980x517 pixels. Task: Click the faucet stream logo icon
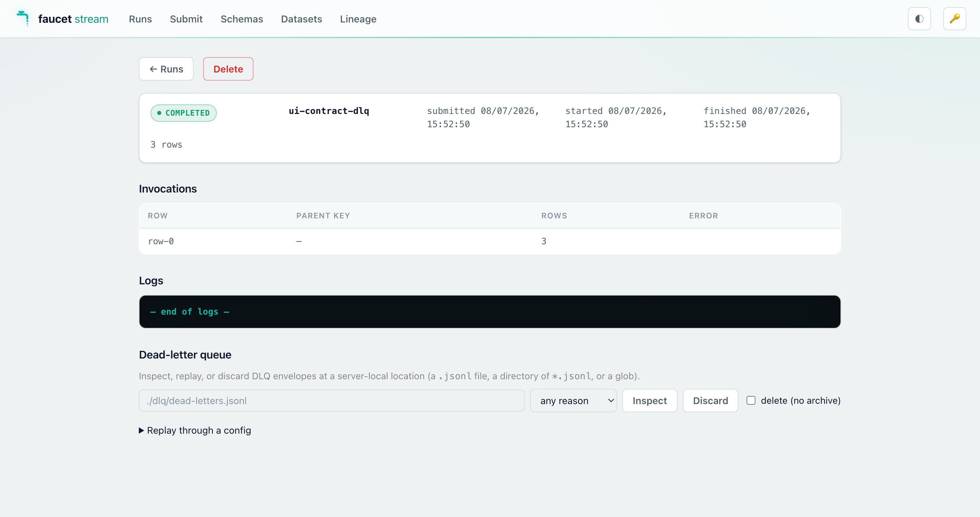[23, 18]
